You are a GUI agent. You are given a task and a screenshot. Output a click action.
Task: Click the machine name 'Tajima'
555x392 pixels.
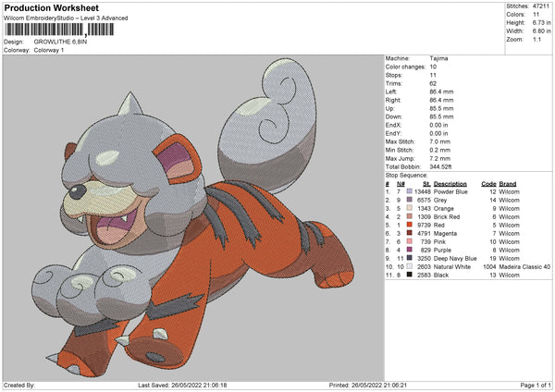(438, 58)
